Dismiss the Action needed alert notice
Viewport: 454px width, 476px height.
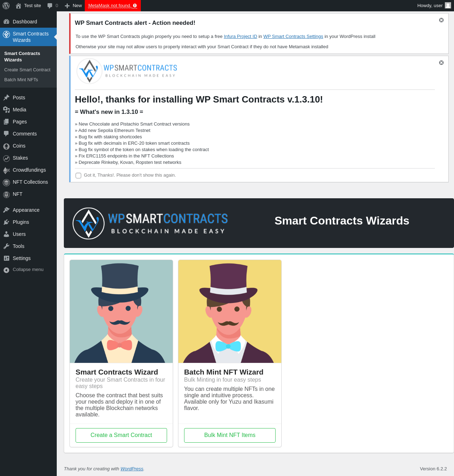pos(441,20)
